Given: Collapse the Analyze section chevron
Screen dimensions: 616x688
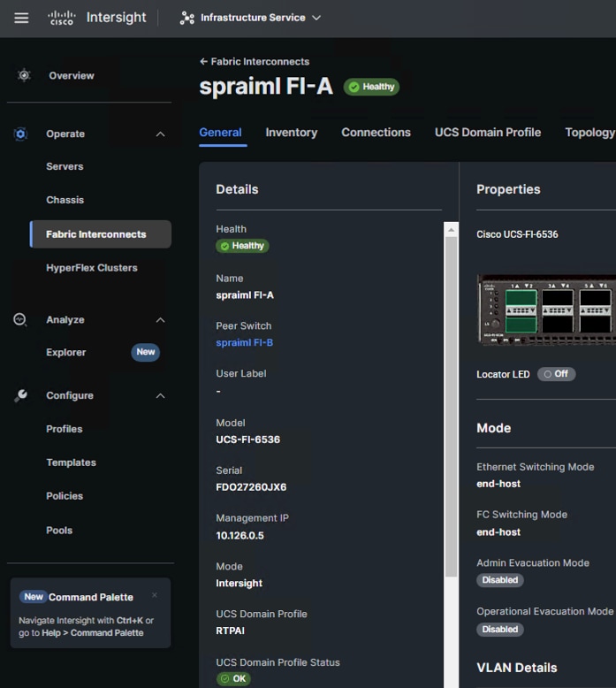Looking at the screenshot, I should (161, 320).
